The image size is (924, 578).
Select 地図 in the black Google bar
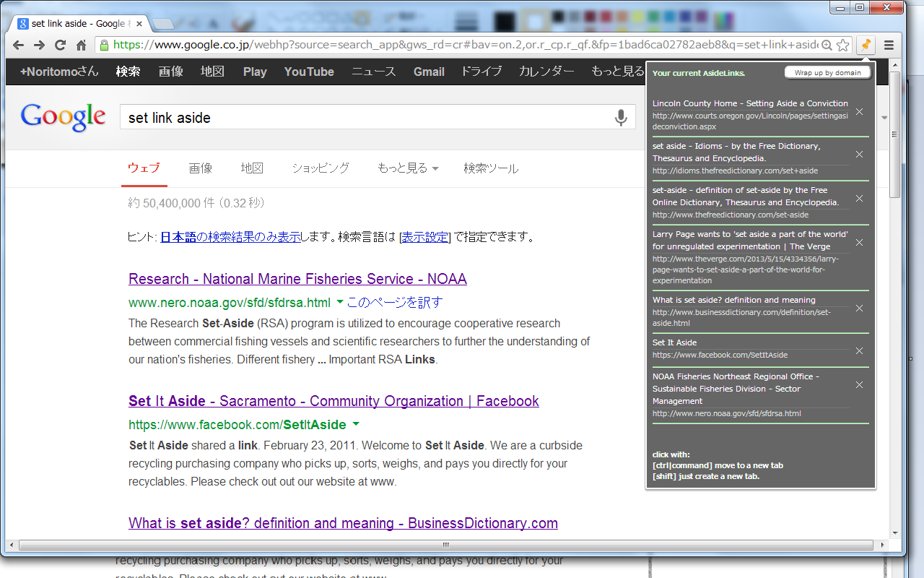click(x=213, y=72)
